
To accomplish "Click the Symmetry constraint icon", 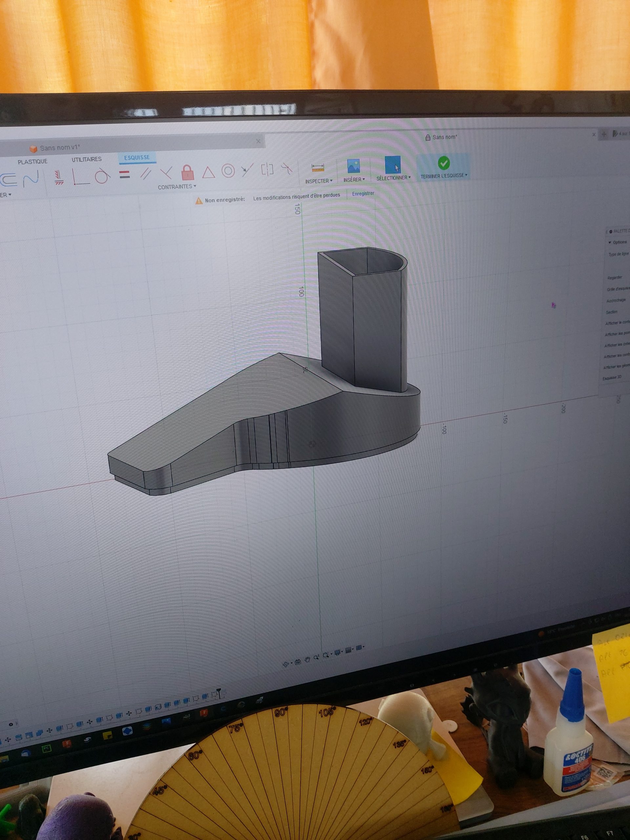I will point(267,169).
